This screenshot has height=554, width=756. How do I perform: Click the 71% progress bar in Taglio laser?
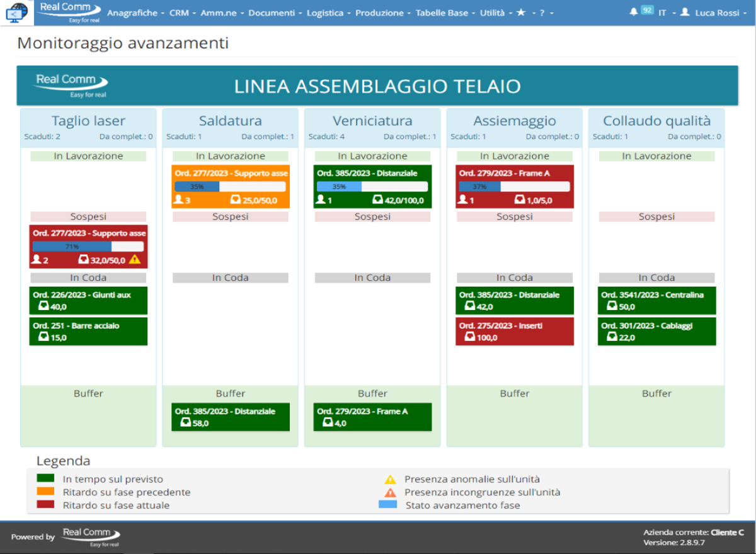[x=88, y=246]
